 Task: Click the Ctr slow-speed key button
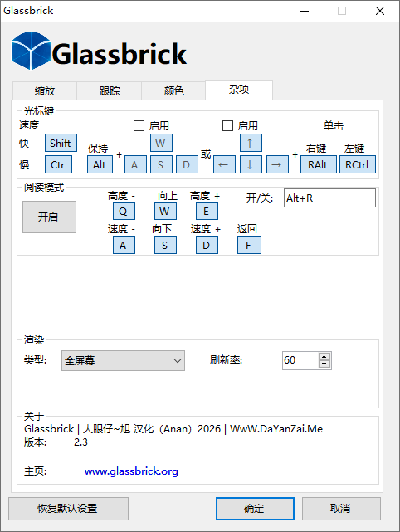click(x=58, y=164)
